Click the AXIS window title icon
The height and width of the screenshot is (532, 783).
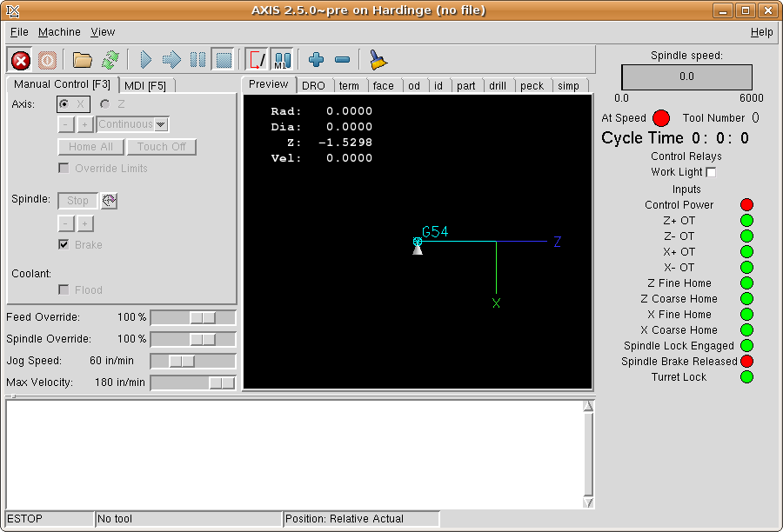12,10
